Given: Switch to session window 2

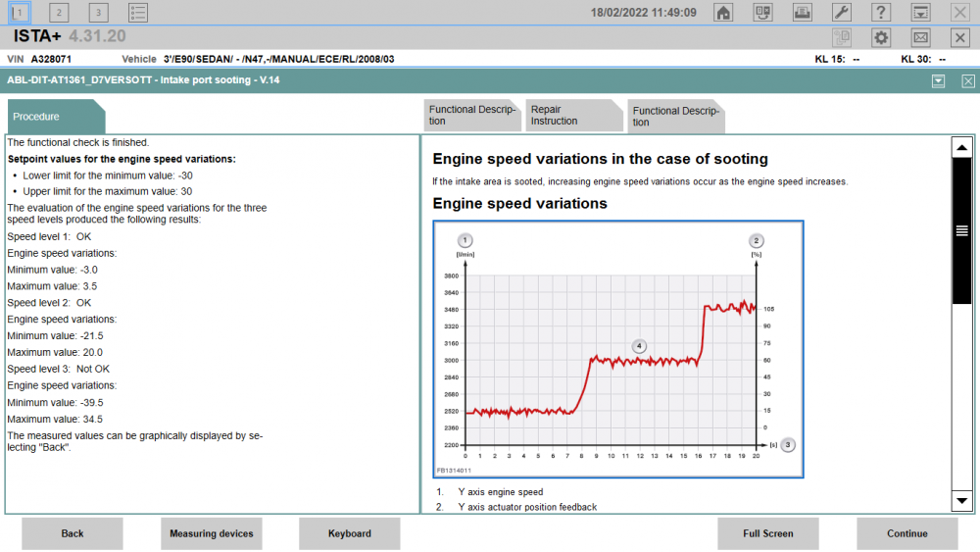Looking at the screenshot, I should 59,13.
